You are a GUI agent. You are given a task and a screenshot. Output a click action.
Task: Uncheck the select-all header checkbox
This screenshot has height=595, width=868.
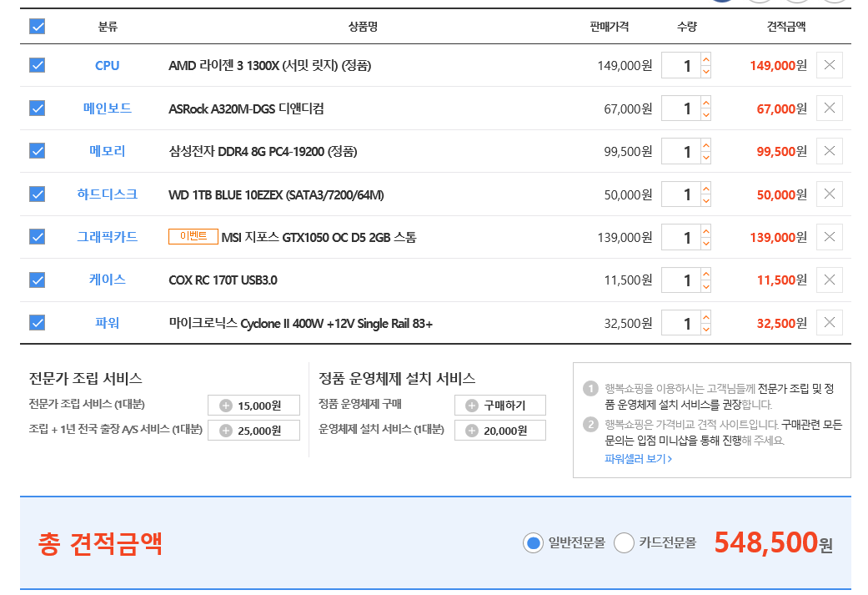click(x=38, y=27)
